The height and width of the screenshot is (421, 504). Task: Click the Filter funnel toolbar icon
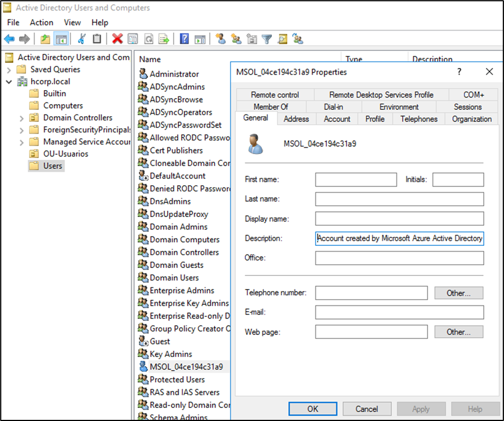tap(267, 39)
